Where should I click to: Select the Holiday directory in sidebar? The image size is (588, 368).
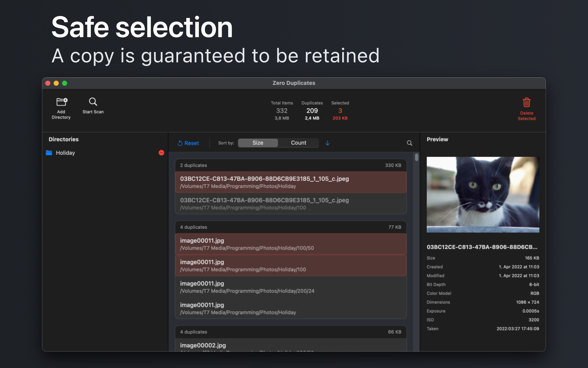[x=105, y=153]
